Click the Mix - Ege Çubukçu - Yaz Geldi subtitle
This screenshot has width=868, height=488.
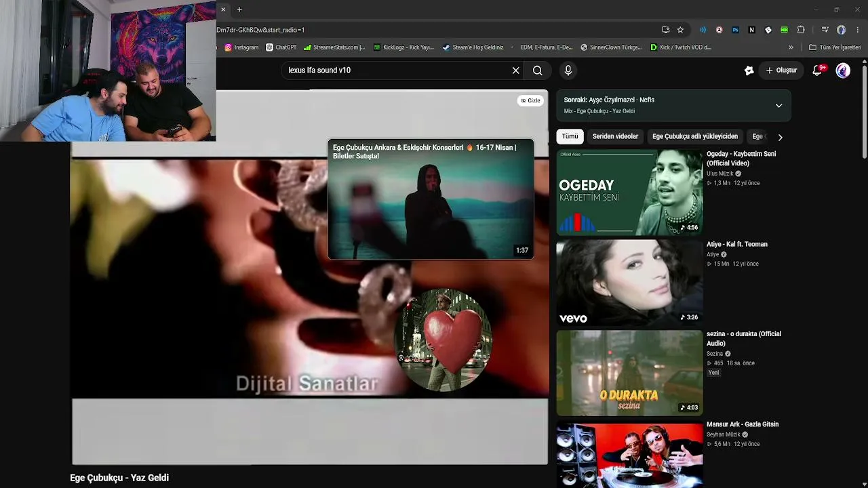[x=599, y=111]
